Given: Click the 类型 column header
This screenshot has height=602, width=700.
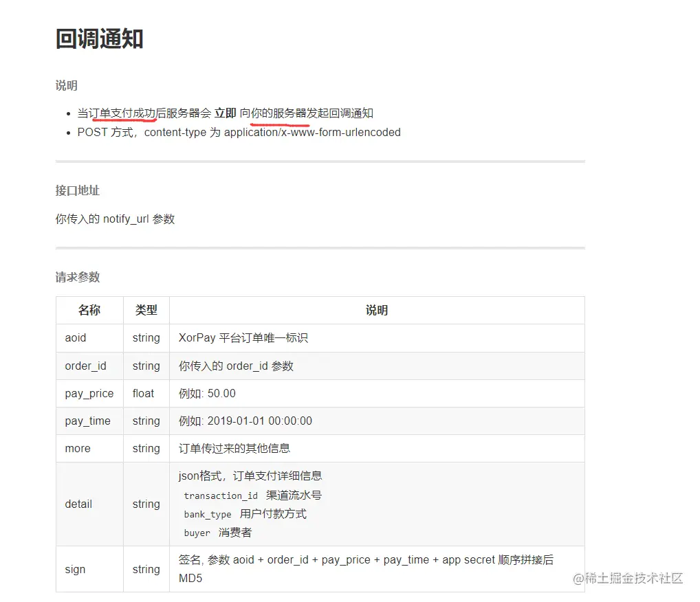Looking at the screenshot, I should pos(146,310).
